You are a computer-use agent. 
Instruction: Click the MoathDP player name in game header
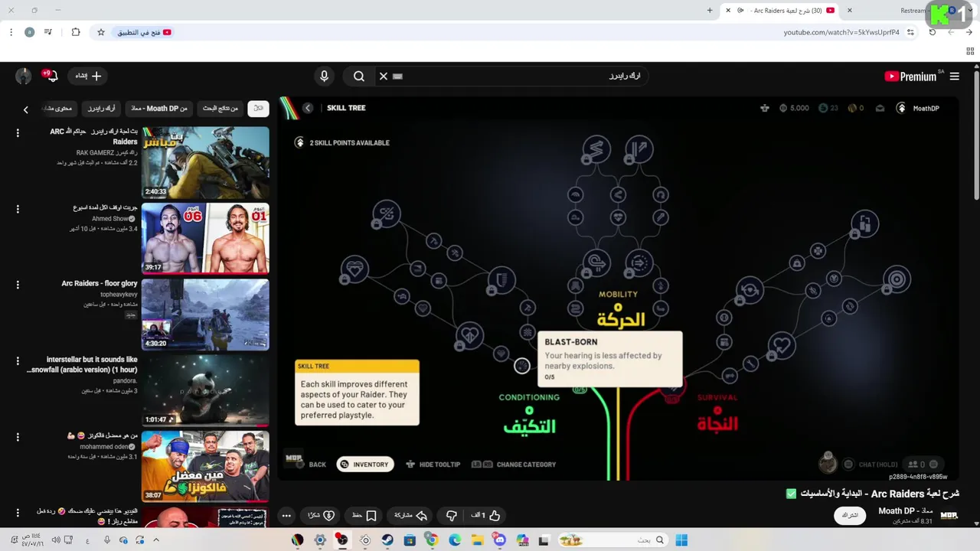pos(926,109)
